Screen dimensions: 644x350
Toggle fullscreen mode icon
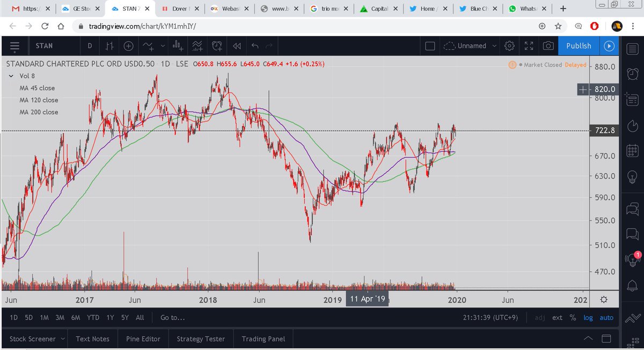click(x=529, y=46)
